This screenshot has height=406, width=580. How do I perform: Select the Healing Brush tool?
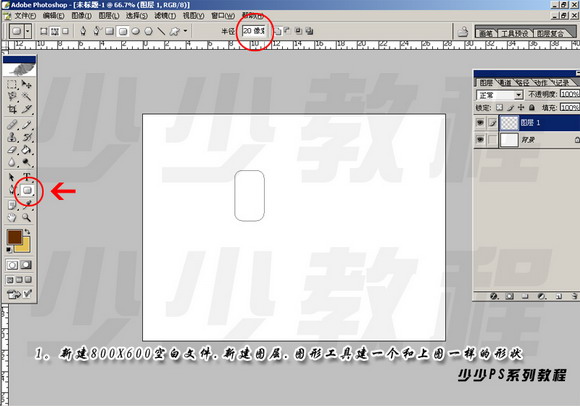coord(12,125)
